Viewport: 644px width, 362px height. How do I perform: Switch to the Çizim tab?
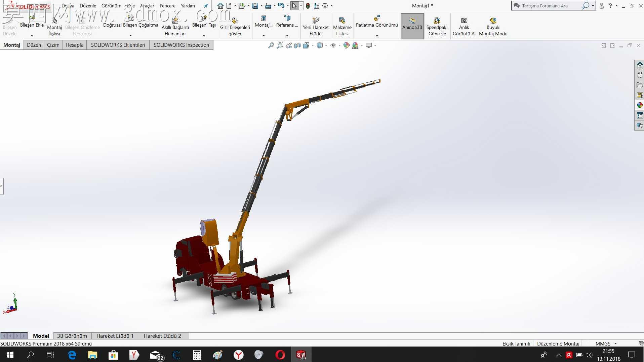pos(53,45)
